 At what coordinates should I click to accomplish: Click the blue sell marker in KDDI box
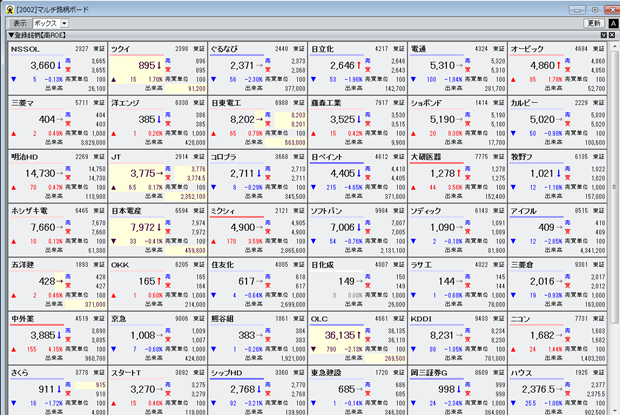467,330
